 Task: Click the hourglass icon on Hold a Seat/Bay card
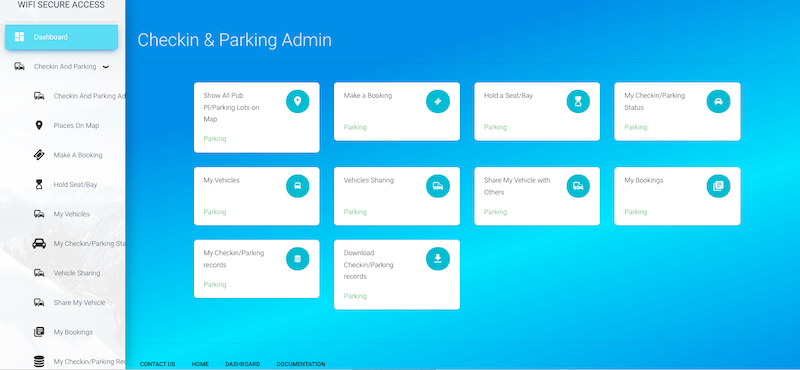click(578, 102)
